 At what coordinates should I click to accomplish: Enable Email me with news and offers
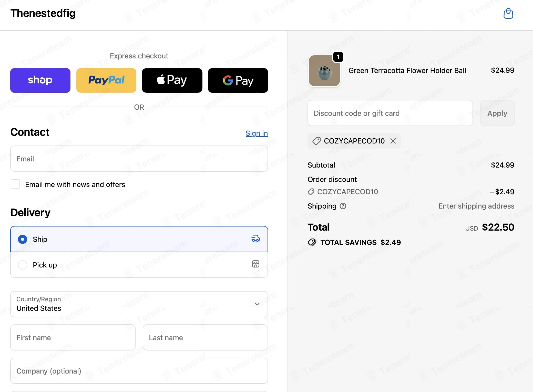pyautogui.click(x=15, y=184)
